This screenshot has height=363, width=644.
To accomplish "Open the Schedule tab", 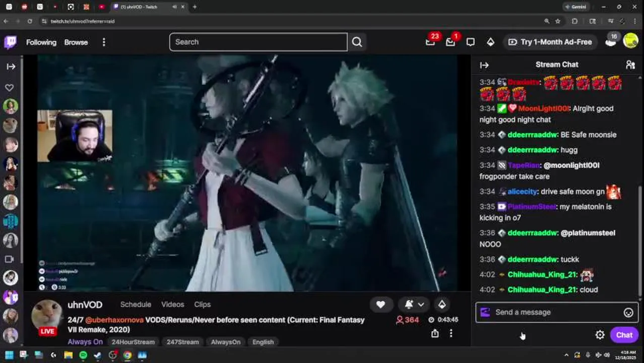I will pos(136,305).
